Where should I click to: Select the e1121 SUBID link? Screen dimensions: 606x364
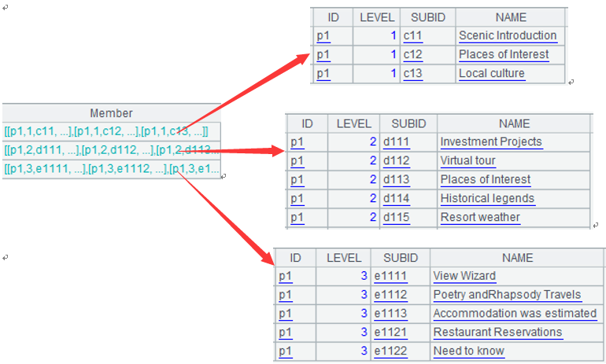[390, 332]
